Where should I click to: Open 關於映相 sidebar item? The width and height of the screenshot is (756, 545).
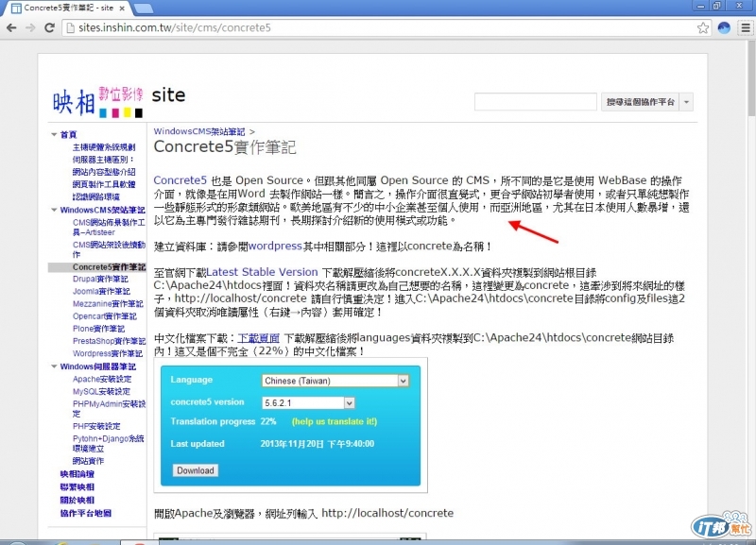(x=77, y=500)
